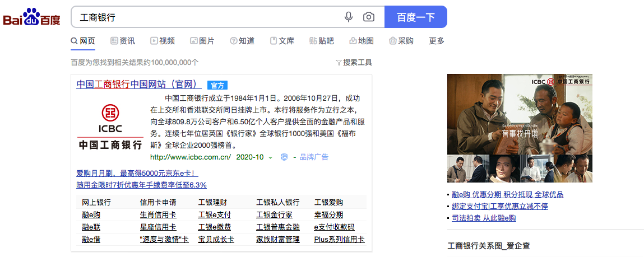Open the 图片 tab
Screen dimensions: 644x257
coord(202,41)
